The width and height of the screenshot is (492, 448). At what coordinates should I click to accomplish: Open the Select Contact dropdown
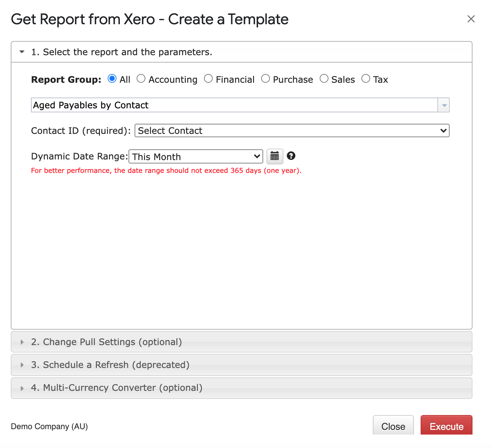(x=292, y=130)
